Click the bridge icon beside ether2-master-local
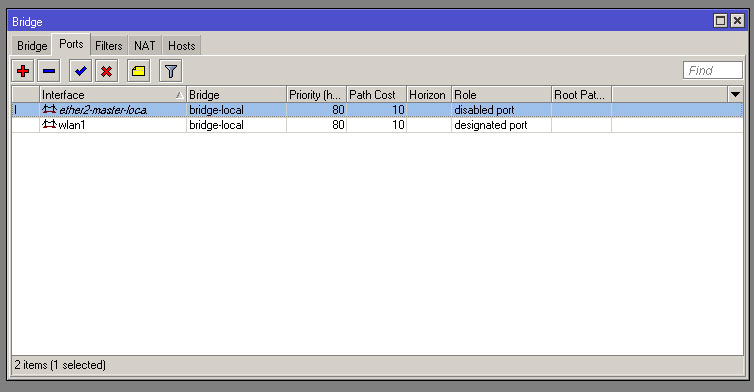 point(49,110)
